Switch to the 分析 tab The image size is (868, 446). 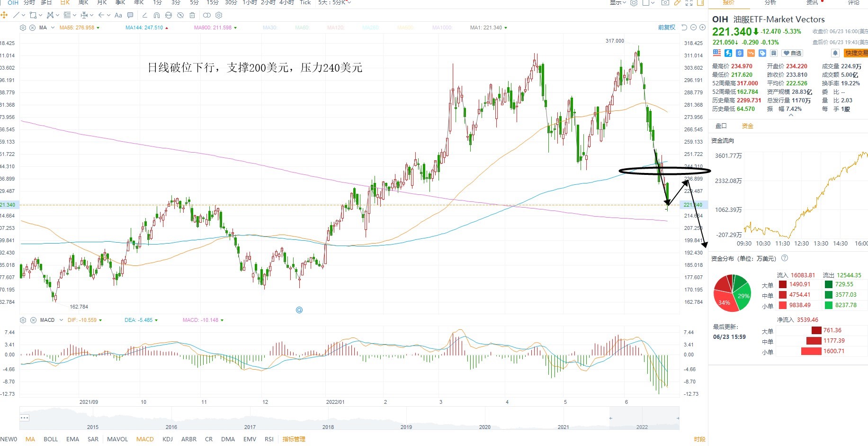[770, 3]
